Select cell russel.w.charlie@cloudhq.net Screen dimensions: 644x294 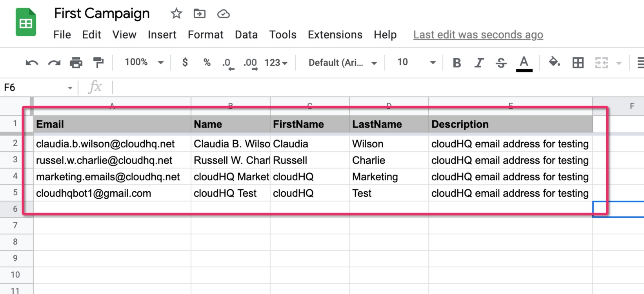[112, 160]
